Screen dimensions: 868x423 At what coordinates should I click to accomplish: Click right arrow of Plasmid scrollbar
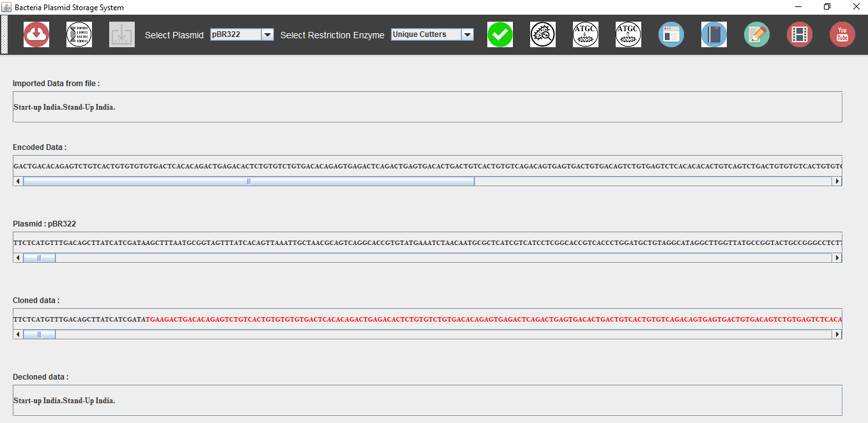837,258
